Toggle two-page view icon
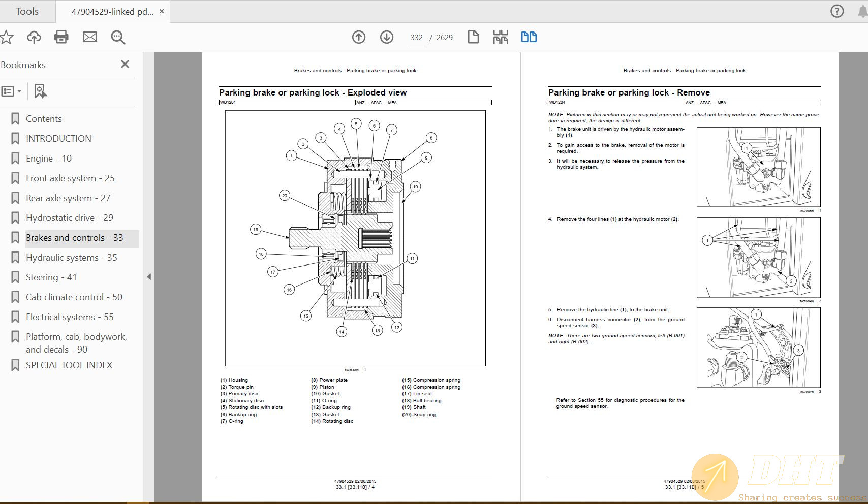The width and height of the screenshot is (868, 504). [529, 37]
